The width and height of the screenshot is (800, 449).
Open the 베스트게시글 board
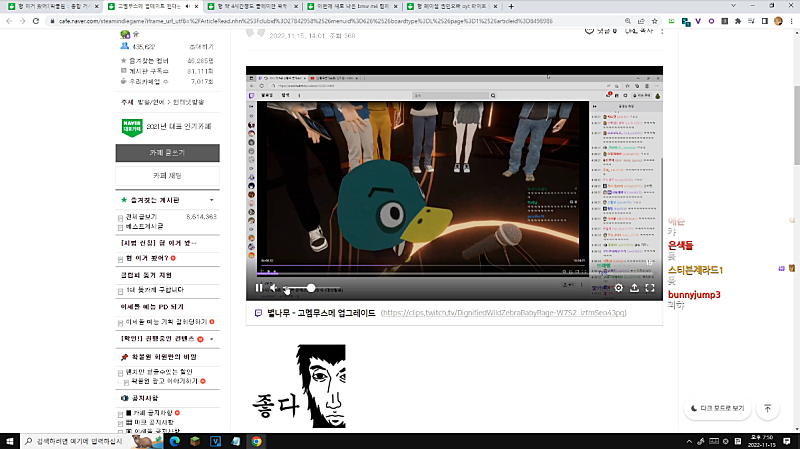[x=144, y=226]
